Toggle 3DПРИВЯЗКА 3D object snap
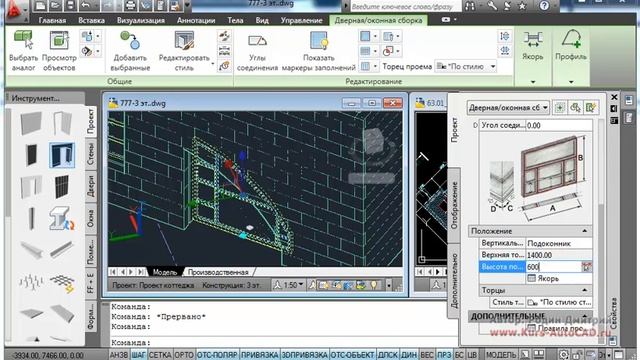 [304, 355]
